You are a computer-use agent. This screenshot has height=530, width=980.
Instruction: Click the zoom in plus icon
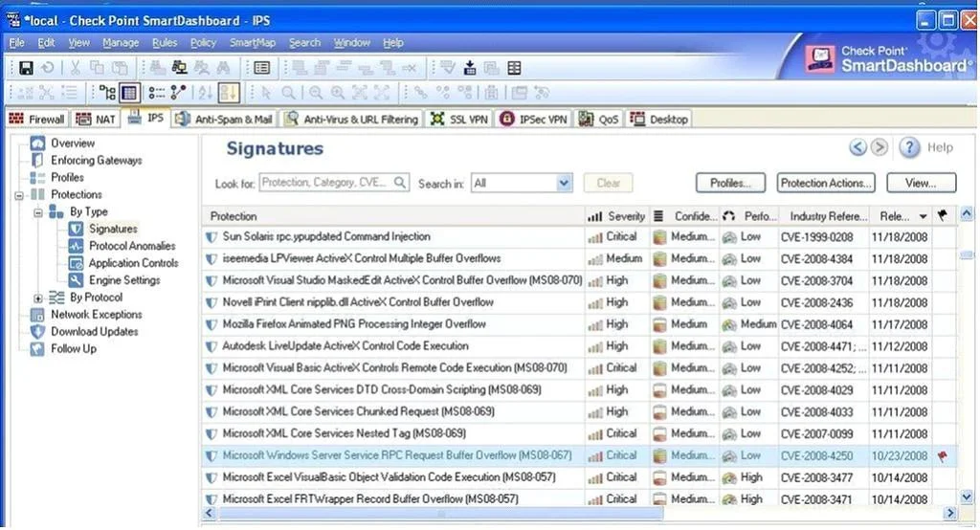tap(338, 93)
